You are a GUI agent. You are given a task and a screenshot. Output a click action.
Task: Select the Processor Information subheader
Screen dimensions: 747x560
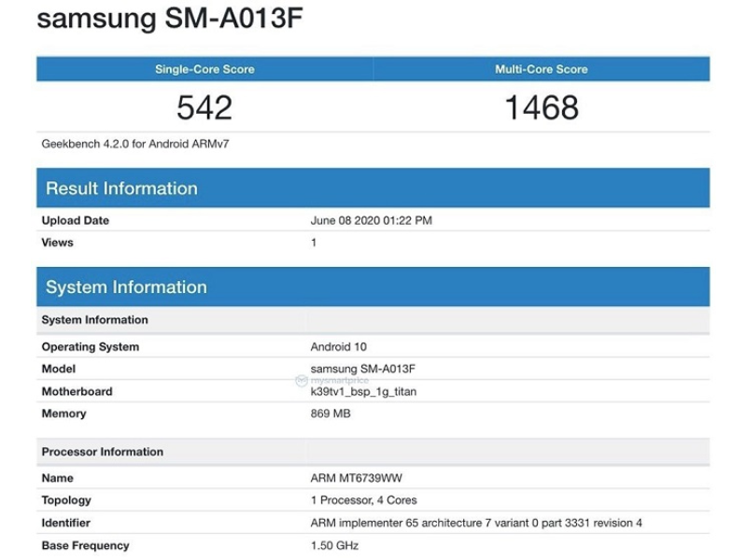[373, 452]
